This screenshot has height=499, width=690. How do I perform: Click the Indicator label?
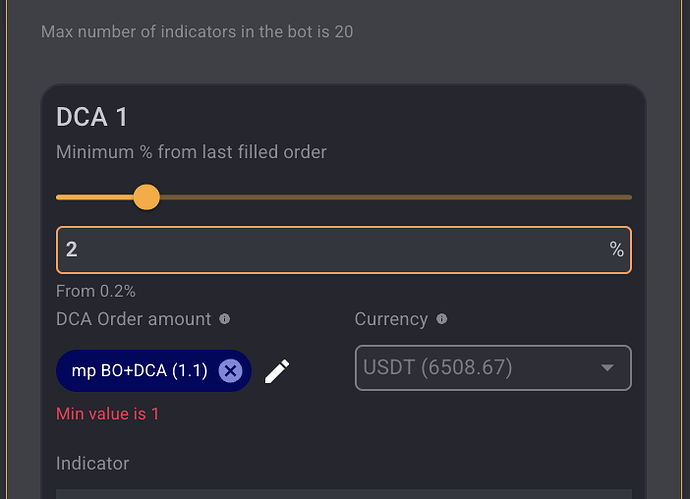(92, 463)
